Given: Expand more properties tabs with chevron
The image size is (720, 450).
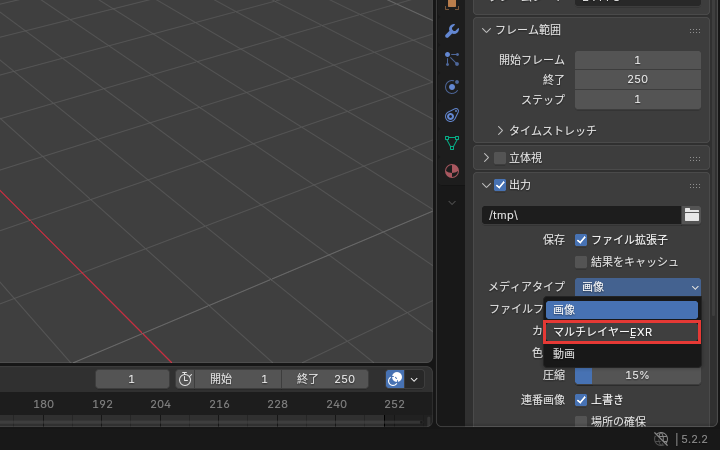Looking at the screenshot, I should [x=452, y=202].
